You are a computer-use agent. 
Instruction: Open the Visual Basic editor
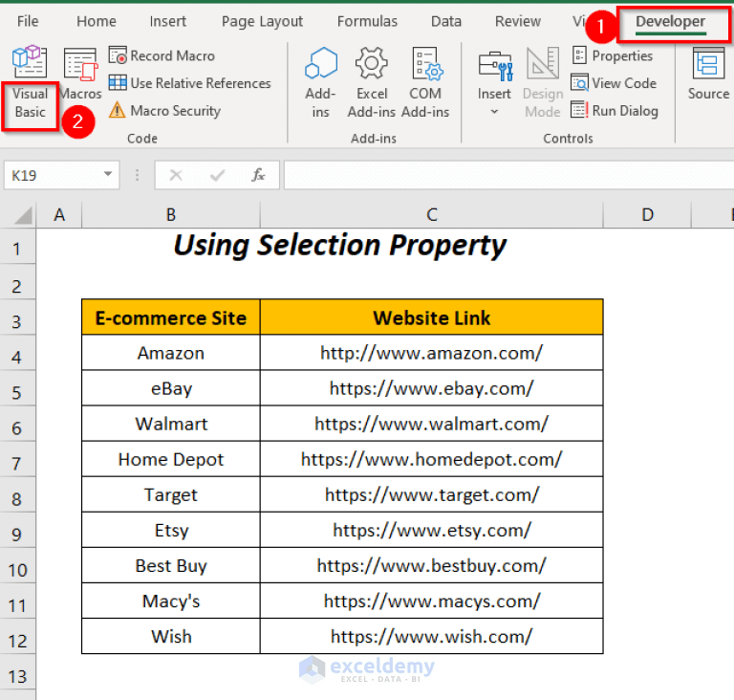coord(30,82)
